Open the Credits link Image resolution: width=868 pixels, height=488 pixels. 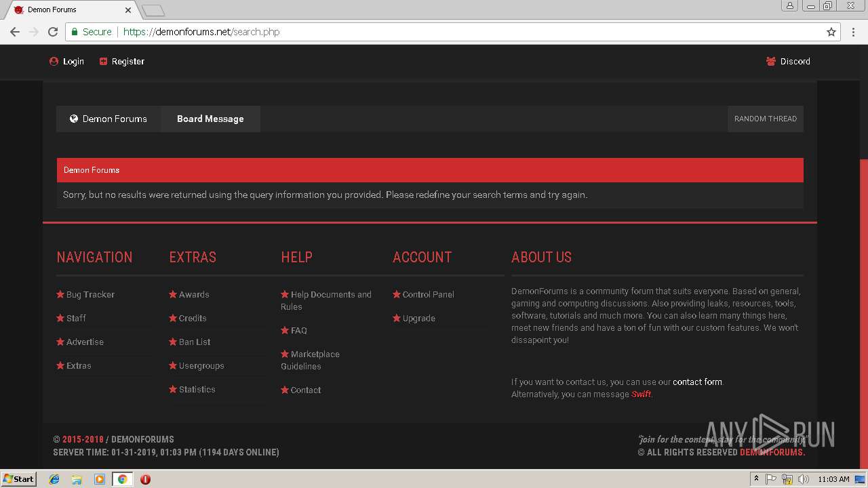193,318
